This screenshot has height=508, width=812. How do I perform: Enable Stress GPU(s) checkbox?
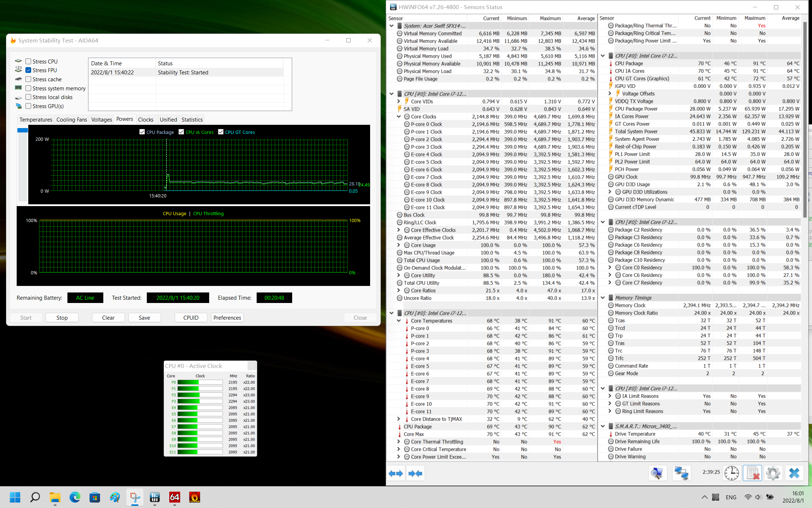(28, 106)
